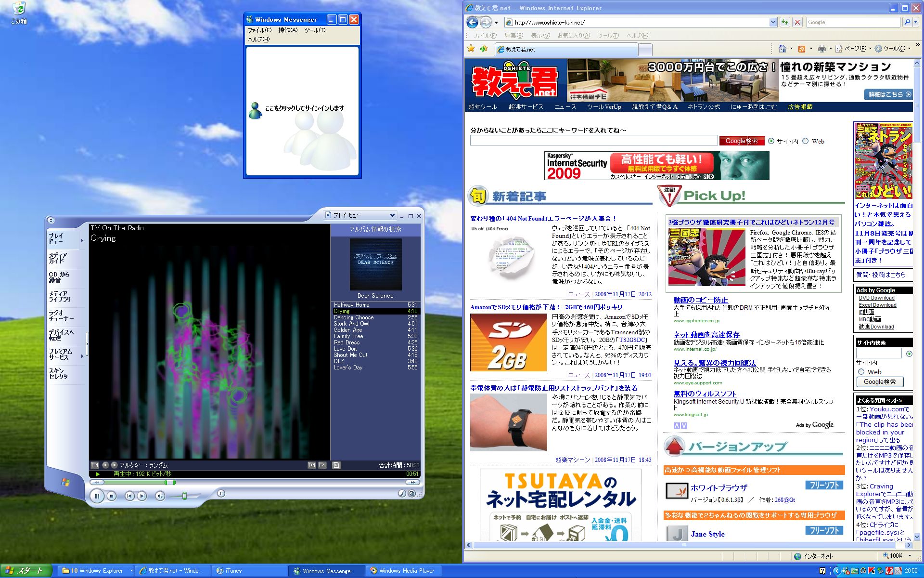
Task: Open the Jane Style link
Action: (707, 534)
